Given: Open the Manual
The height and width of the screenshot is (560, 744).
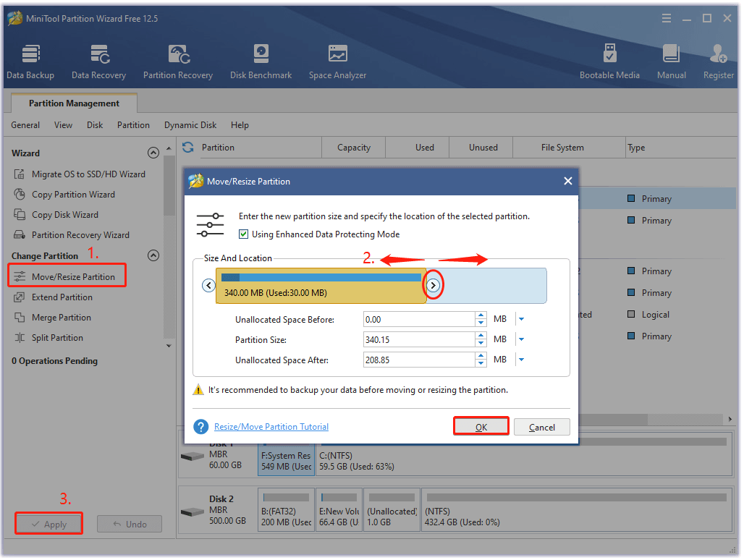Looking at the screenshot, I should click(x=671, y=60).
